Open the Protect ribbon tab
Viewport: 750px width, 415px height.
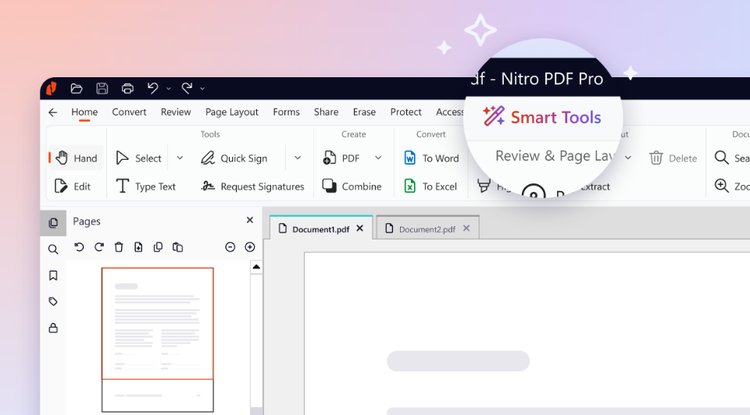(406, 112)
